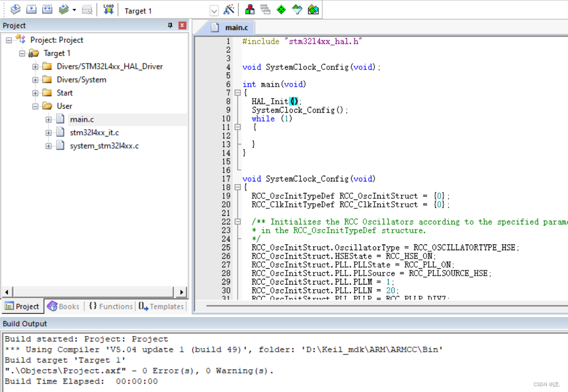Build the current target
The width and height of the screenshot is (568, 392).
pos(32,9)
